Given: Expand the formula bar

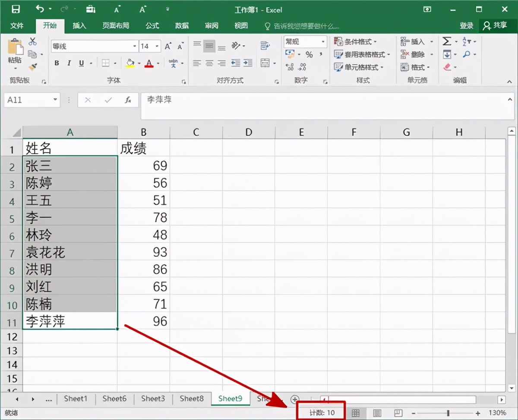Looking at the screenshot, I should (x=510, y=100).
